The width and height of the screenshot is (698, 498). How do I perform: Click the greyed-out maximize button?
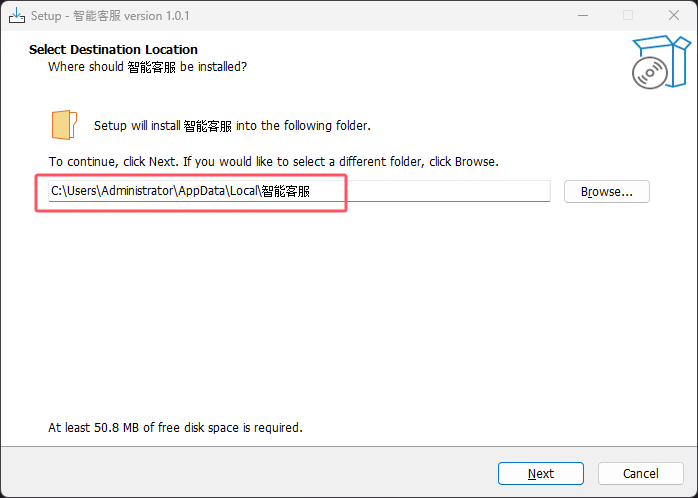tap(628, 15)
